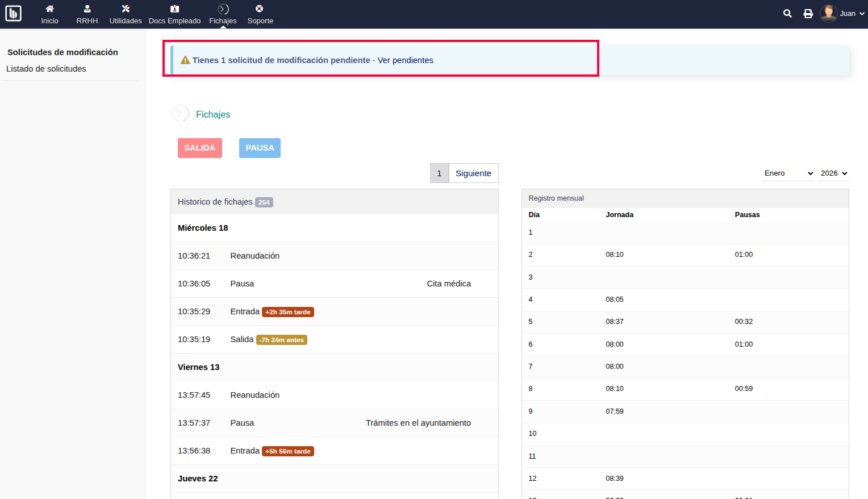This screenshot has width=868, height=499.
Task: Click the SALIDA button
Action: 200,148
